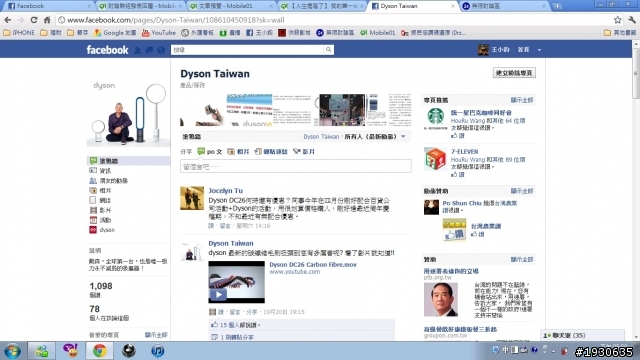Reload the page with the refresh icon
This screenshot has width=640, height=360.
[x=34, y=20]
